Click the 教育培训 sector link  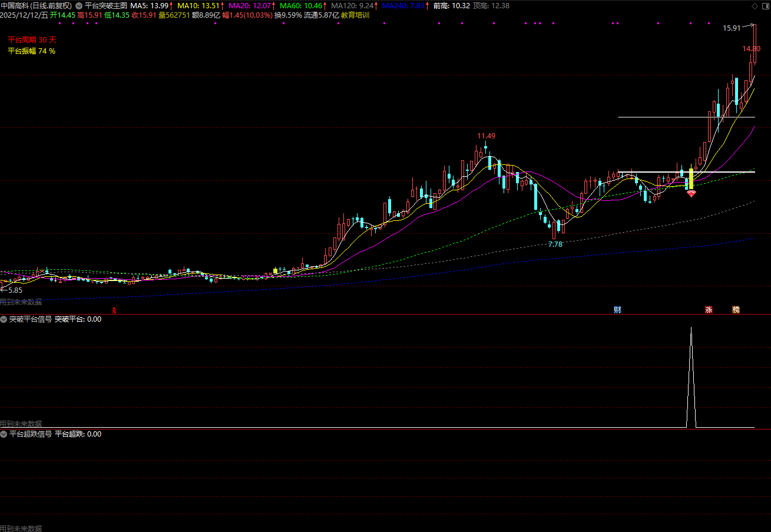[x=355, y=15]
